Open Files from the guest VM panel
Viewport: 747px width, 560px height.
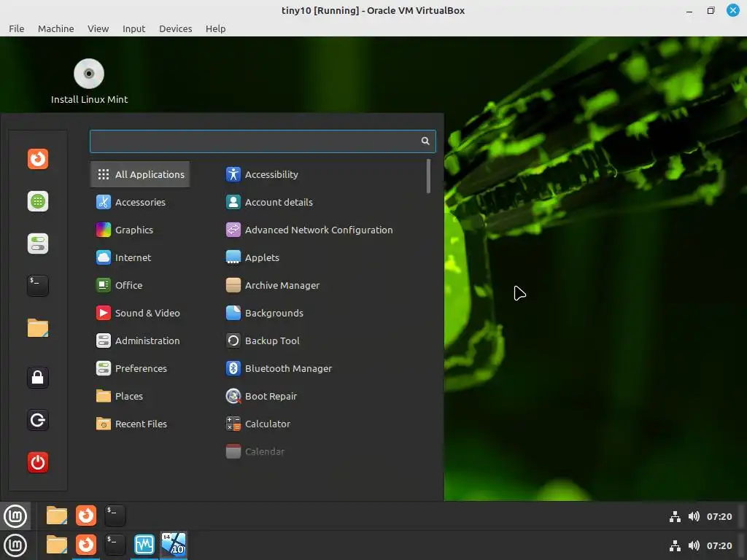coord(57,516)
